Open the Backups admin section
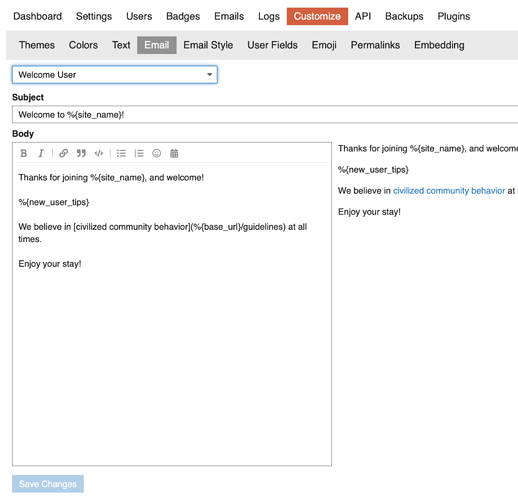Image resolution: width=518 pixels, height=500 pixels. [404, 16]
